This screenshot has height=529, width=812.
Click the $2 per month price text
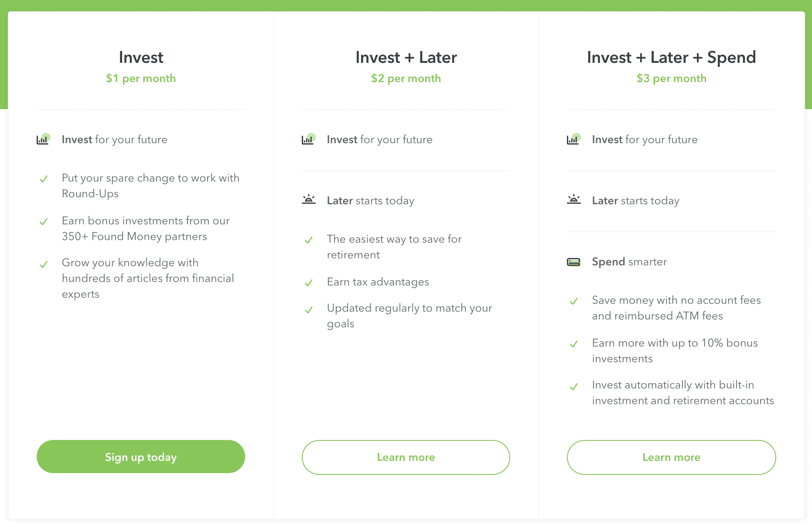[406, 78]
